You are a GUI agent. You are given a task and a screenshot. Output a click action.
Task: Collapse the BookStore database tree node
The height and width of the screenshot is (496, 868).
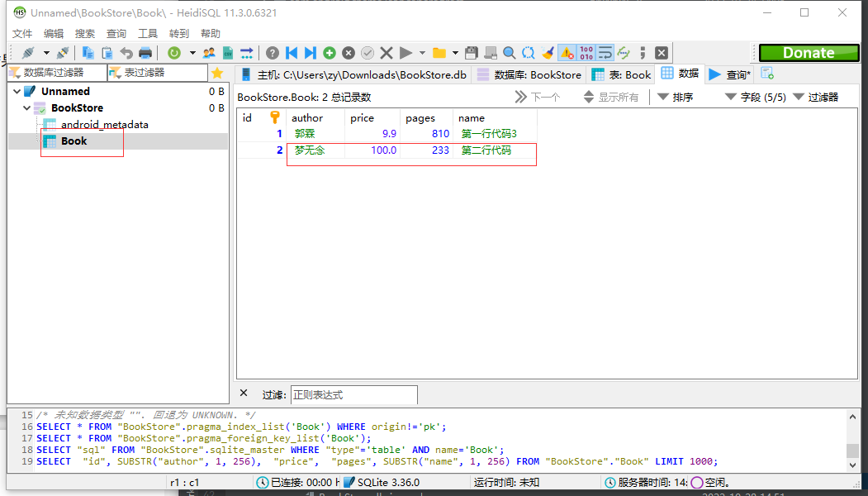(28, 108)
